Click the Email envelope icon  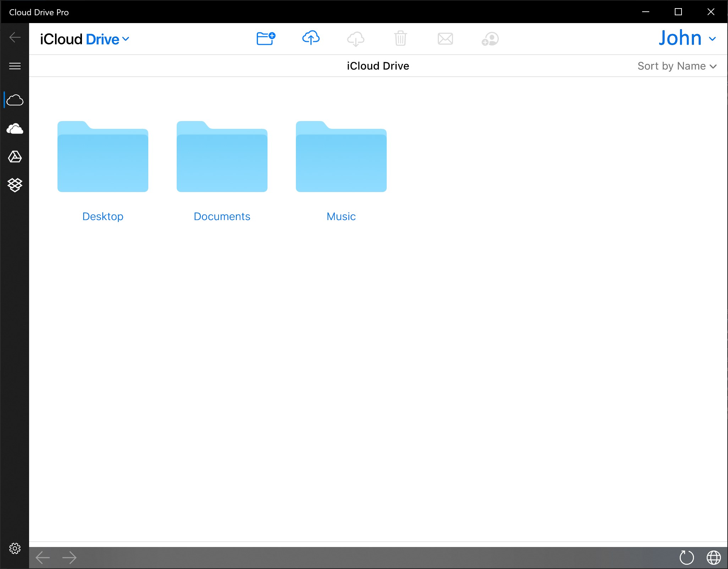445,38
